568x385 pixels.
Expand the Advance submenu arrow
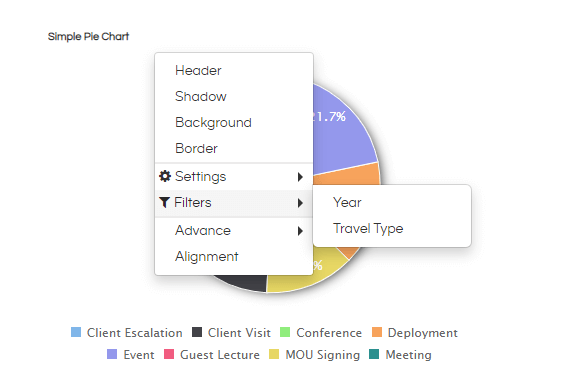[x=300, y=231]
